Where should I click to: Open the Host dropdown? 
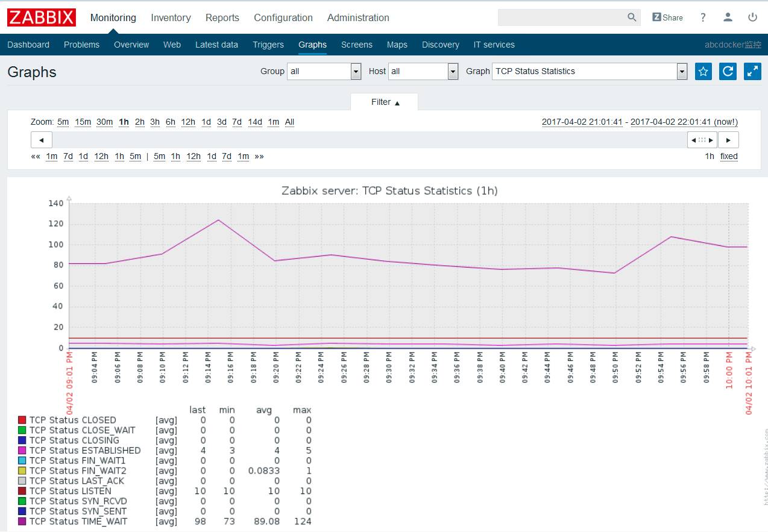pos(423,71)
